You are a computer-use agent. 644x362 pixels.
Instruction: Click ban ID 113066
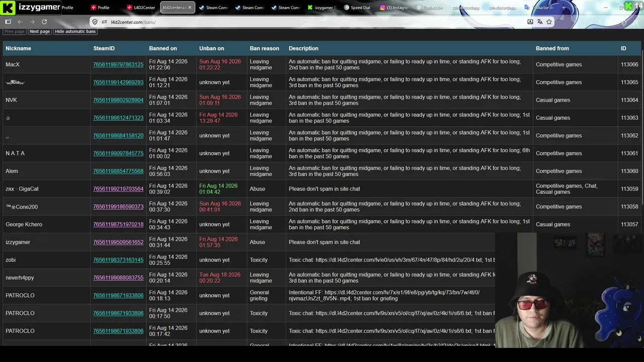[629, 65]
